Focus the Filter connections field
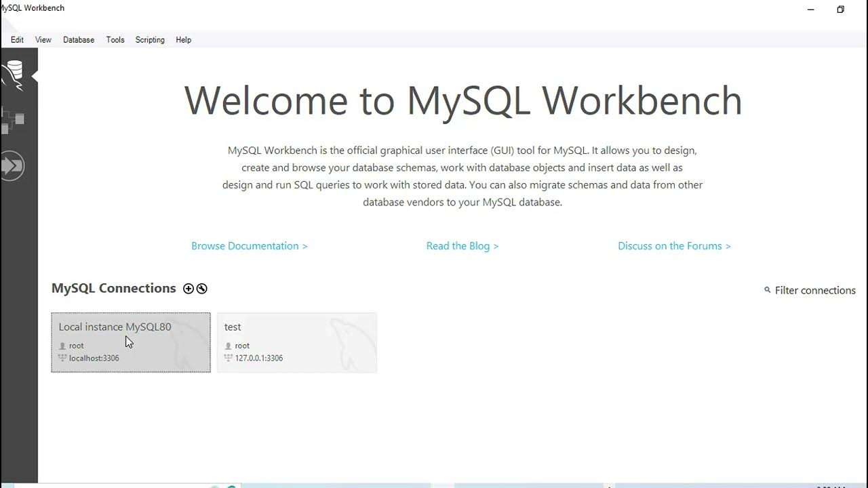The height and width of the screenshot is (488, 868). 815,290
